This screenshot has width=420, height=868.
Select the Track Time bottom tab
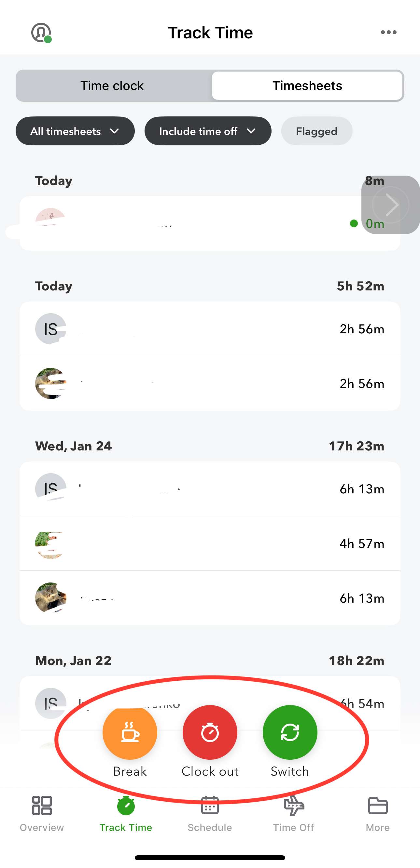[126, 813]
